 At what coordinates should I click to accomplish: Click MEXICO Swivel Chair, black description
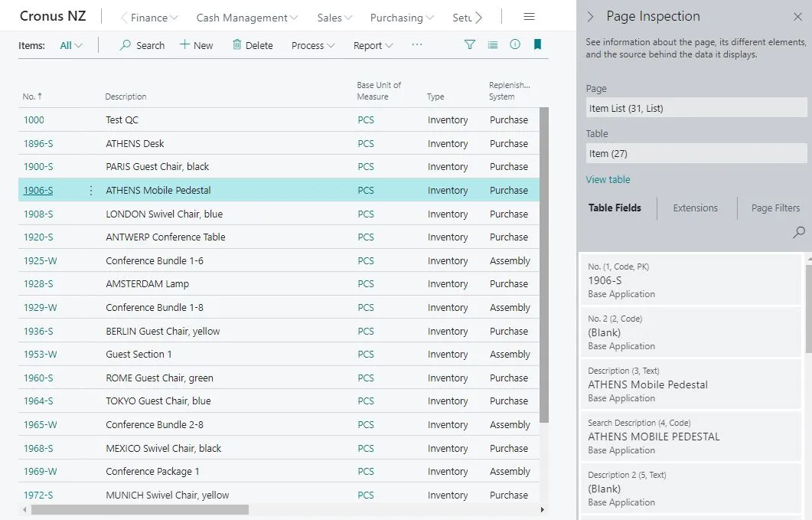tap(163, 449)
